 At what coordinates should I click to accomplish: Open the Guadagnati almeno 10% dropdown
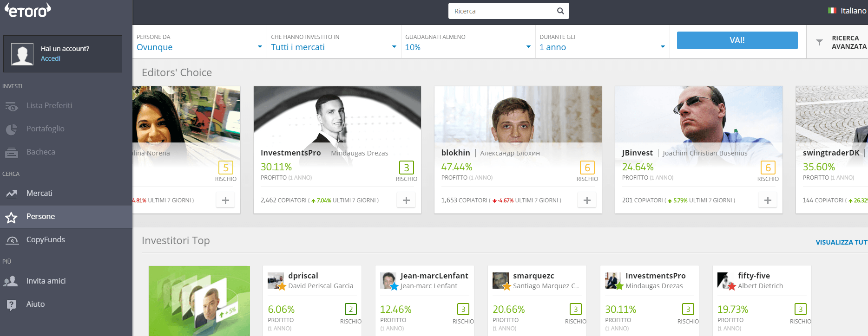point(468,42)
